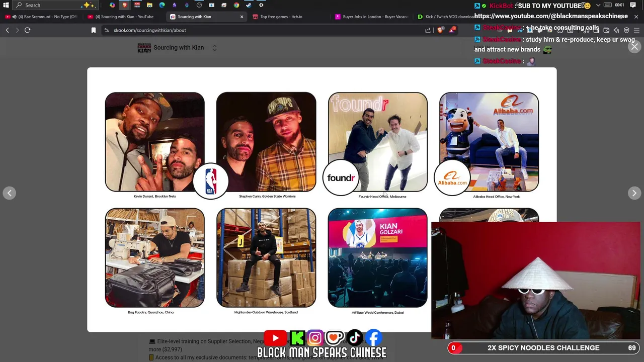Image resolution: width=644 pixels, height=362 pixels.
Task: Open the Settings gear taskbar icon
Action: (x=261, y=5)
